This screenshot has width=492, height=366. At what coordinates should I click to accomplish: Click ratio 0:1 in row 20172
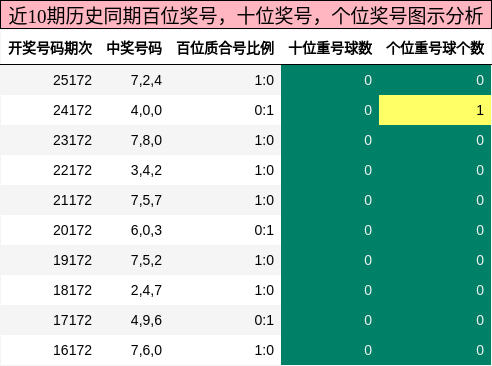(264, 230)
